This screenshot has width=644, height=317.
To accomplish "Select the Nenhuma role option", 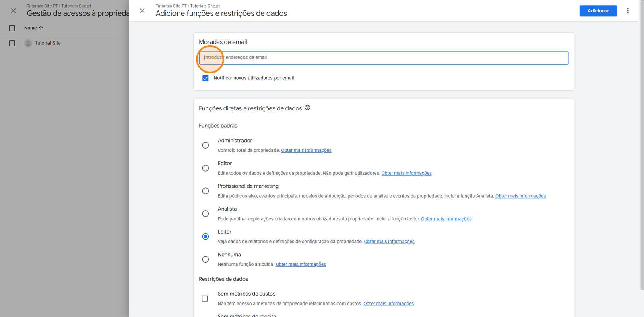I will [x=206, y=259].
